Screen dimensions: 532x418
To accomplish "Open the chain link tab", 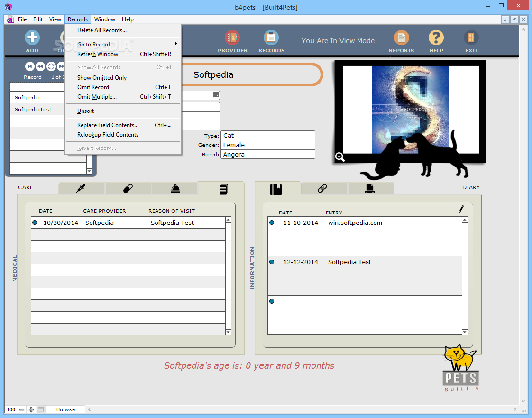I will (x=322, y=188).
